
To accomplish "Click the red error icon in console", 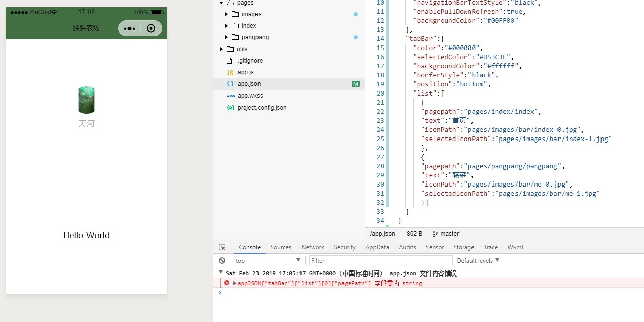I will click(x=227, y=283).
